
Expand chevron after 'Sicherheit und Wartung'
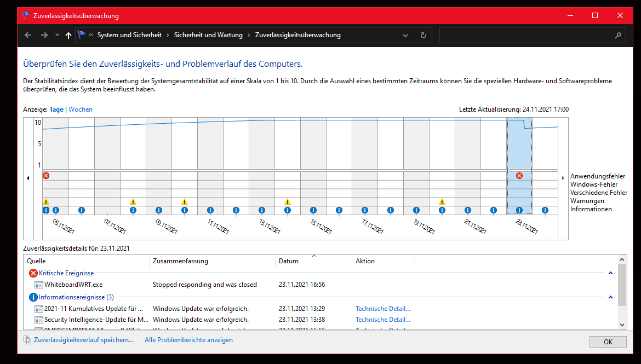click(249, 35)
